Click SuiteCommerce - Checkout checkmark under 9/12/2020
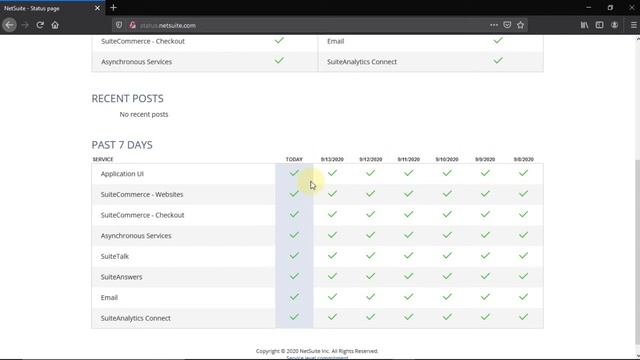640x360 pixels. coord(370,214)
